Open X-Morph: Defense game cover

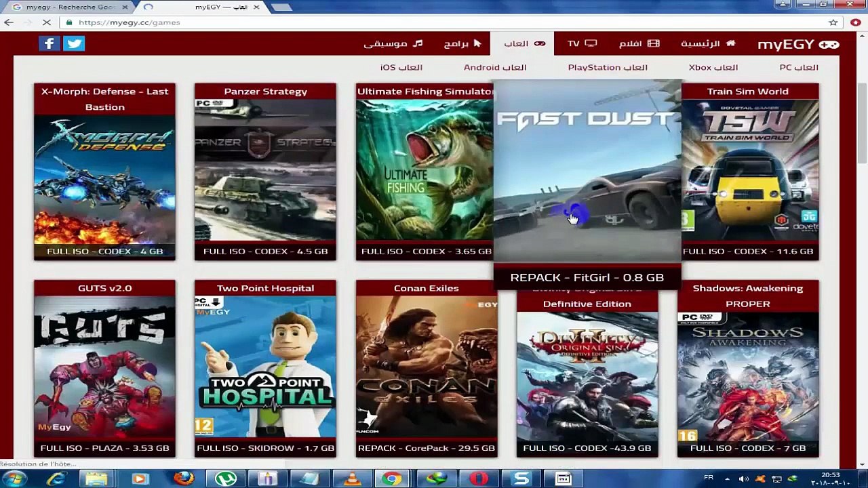tap(104, 180)
